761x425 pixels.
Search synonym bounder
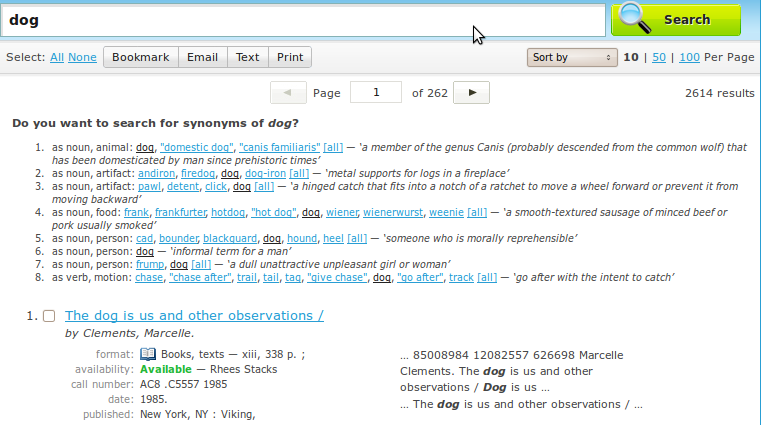[178, 238]
